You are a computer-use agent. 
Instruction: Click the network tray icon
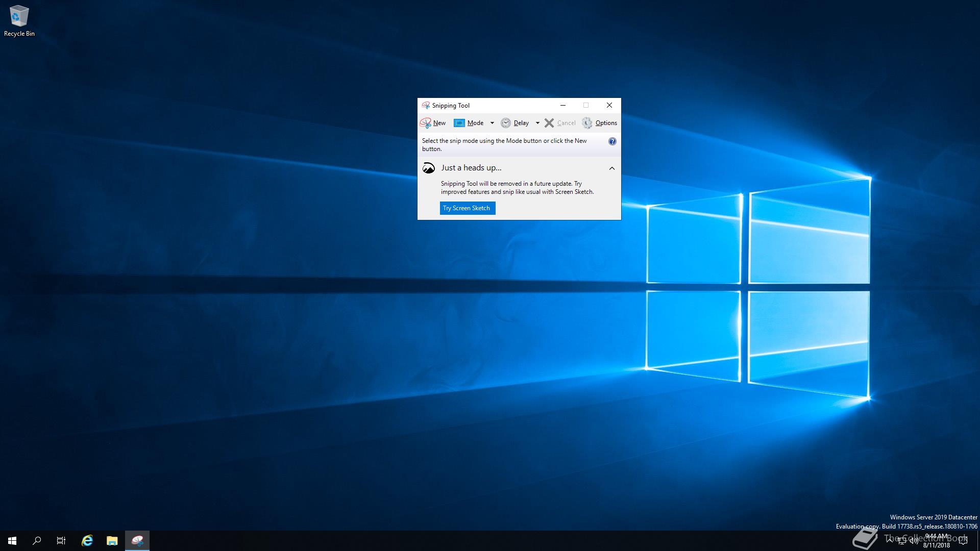point(902,541)
